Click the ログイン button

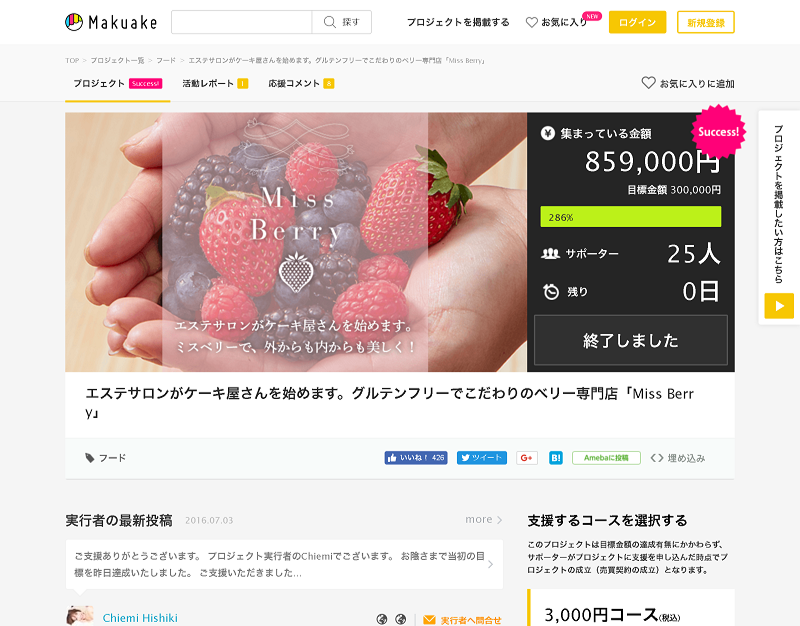[637, 22]
